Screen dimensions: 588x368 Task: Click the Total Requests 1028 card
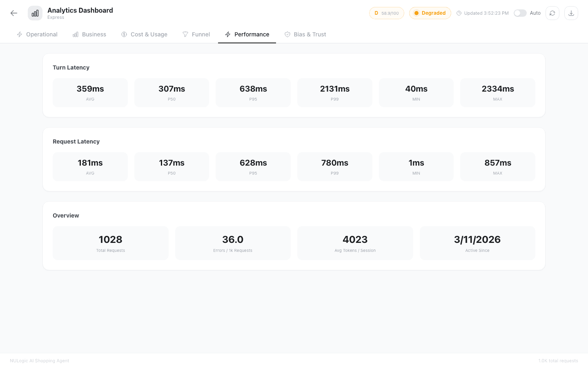click(111, 243)
